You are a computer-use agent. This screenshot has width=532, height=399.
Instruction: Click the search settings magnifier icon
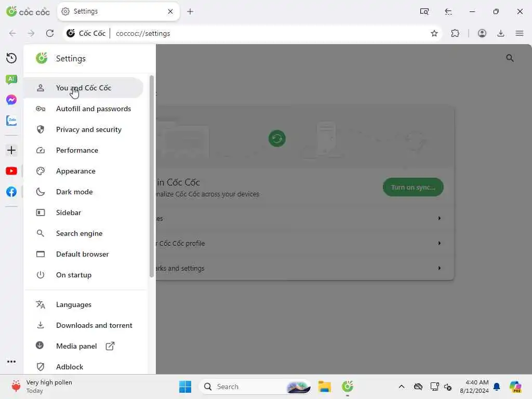point(510,58)
